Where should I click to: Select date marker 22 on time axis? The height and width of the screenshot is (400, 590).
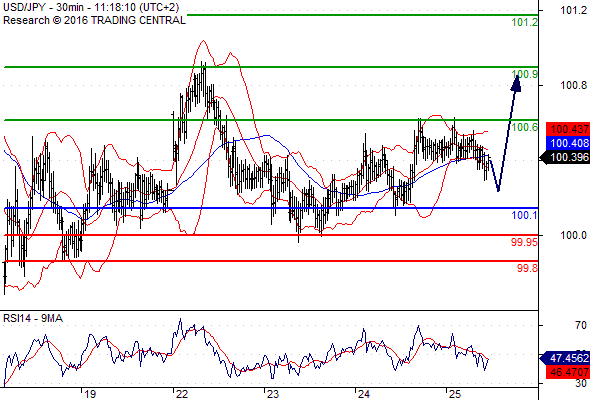[x=182, y=394]
